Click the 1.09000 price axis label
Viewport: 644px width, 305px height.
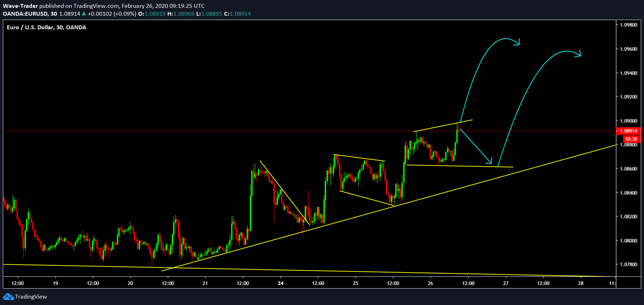click(629, 121)
